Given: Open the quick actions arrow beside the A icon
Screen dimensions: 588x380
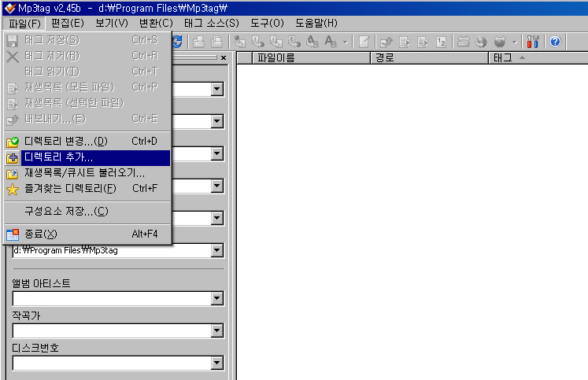Looking at the screenshot, I should click(x=346, y=42).
